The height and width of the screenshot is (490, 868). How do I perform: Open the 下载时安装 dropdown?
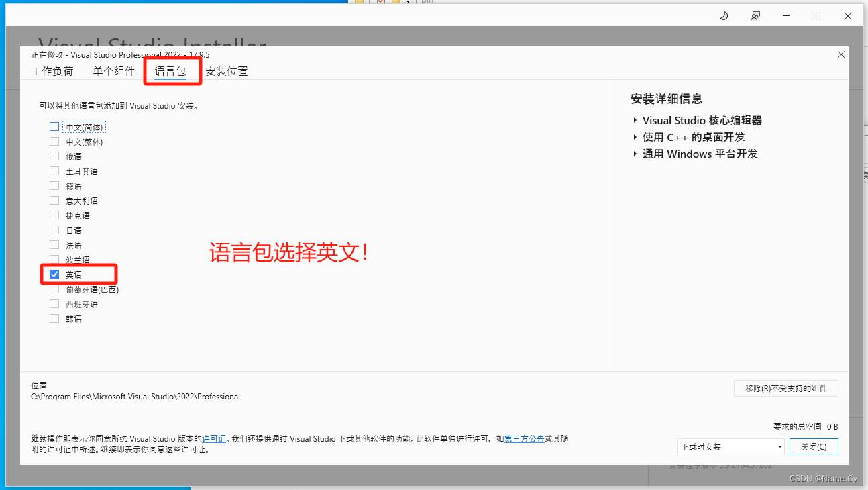730,446
